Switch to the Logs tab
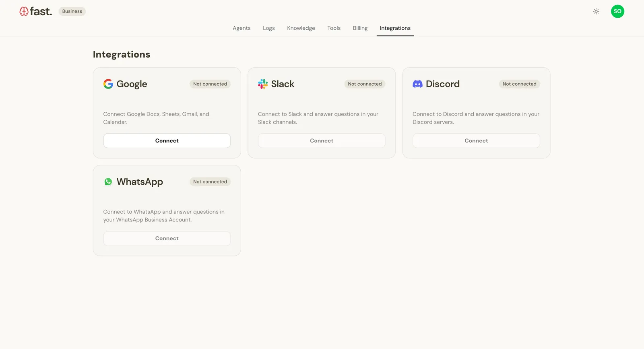Image resolution: width=644 pixels, height=349 pixels. click(x=269, y=28)
